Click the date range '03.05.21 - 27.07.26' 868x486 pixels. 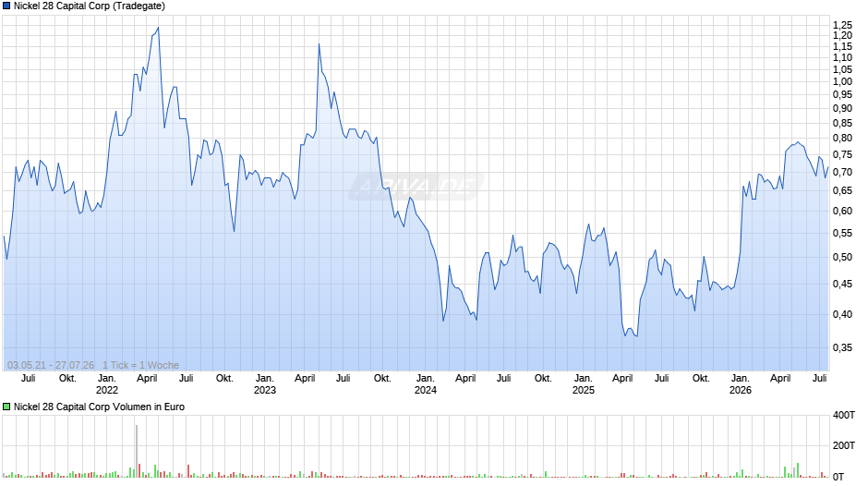click(x=51, y=365)
